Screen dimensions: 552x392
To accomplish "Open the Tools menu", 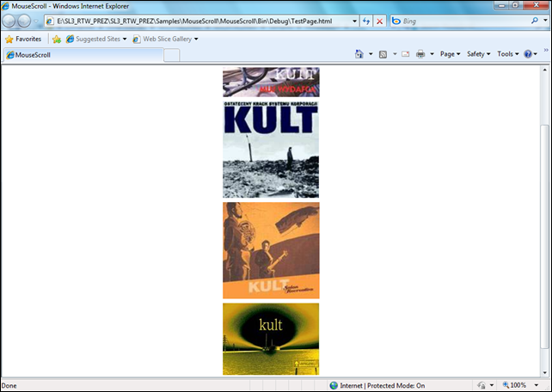I will point(508,54).
